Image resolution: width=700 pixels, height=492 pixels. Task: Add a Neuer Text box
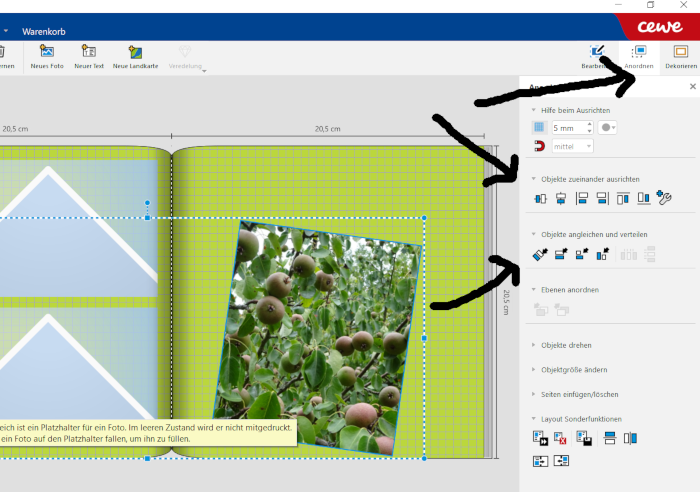[x=89, y=51]
